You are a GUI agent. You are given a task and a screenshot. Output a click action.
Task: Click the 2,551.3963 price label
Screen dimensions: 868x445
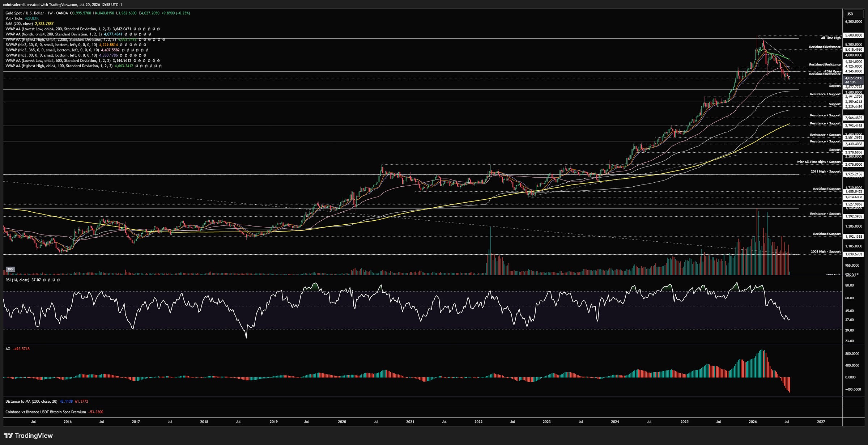(x=854, y=137)
